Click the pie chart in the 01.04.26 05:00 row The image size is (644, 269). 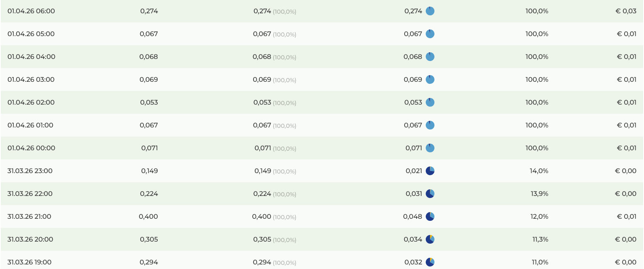pos(430,34)
